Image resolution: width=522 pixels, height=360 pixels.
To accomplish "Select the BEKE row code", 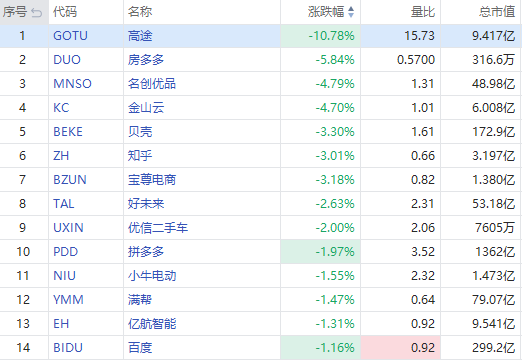I will coord(68,132).
